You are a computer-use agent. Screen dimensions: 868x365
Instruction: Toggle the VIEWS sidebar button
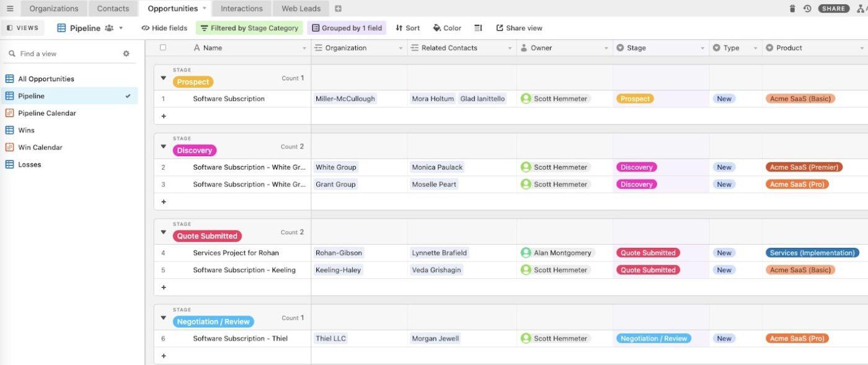point(22,28)
